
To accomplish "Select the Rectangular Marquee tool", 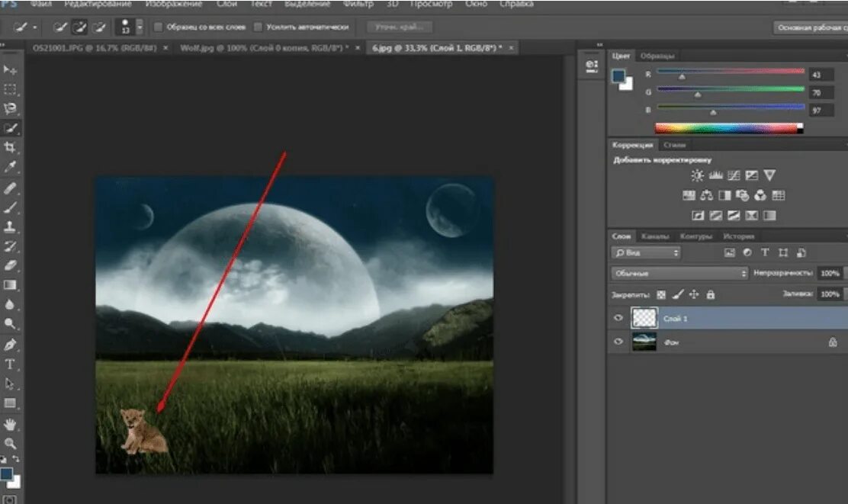I will coord(10,89).
